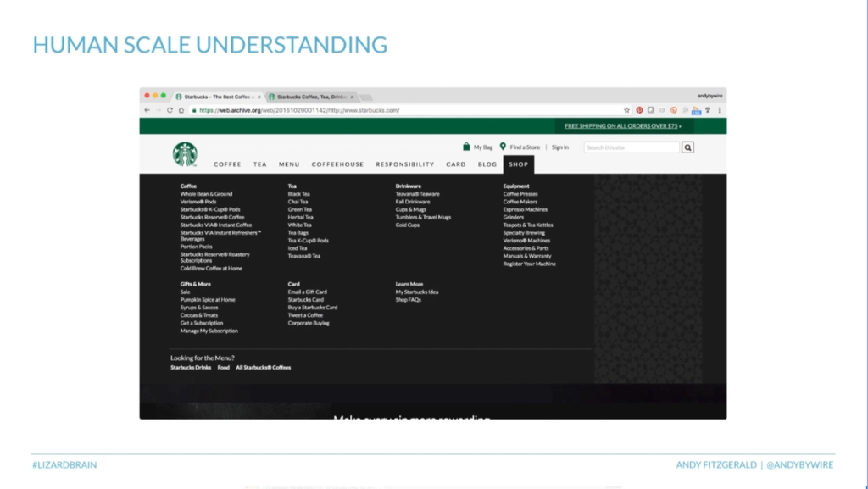Click the web.archive.org address bar

coord(409,110)
